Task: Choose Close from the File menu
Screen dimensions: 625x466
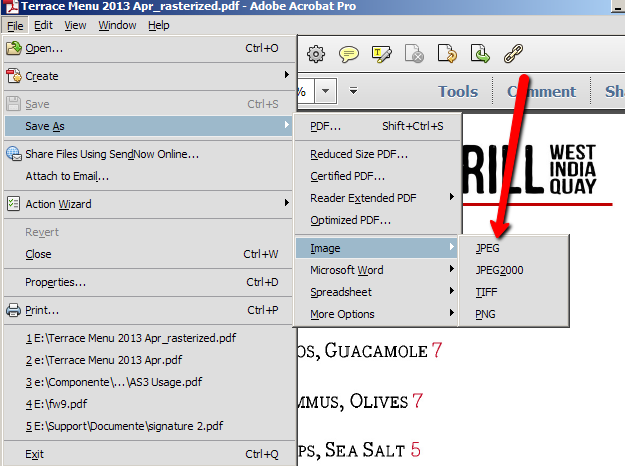Action: coord(148,254)
